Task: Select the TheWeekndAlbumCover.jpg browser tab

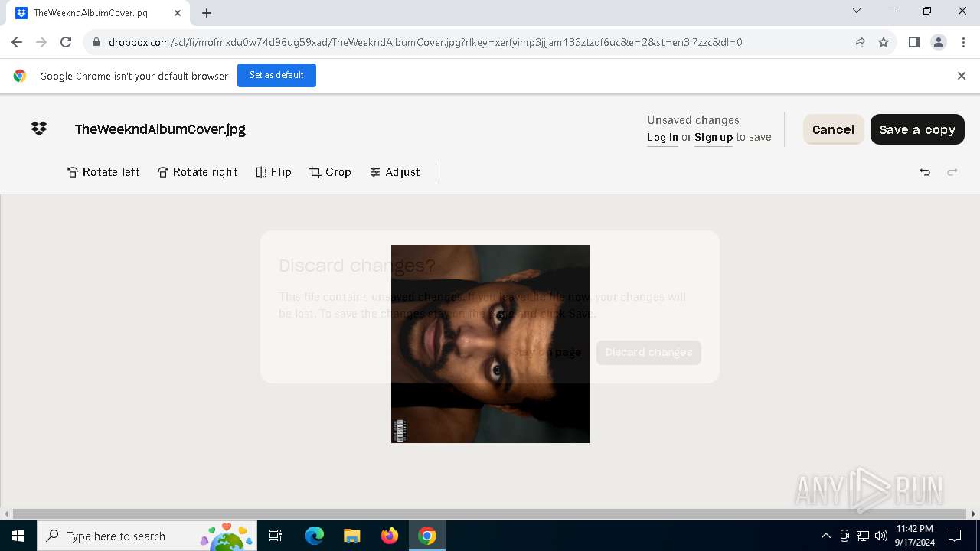Action: click(x=98, y=13)
